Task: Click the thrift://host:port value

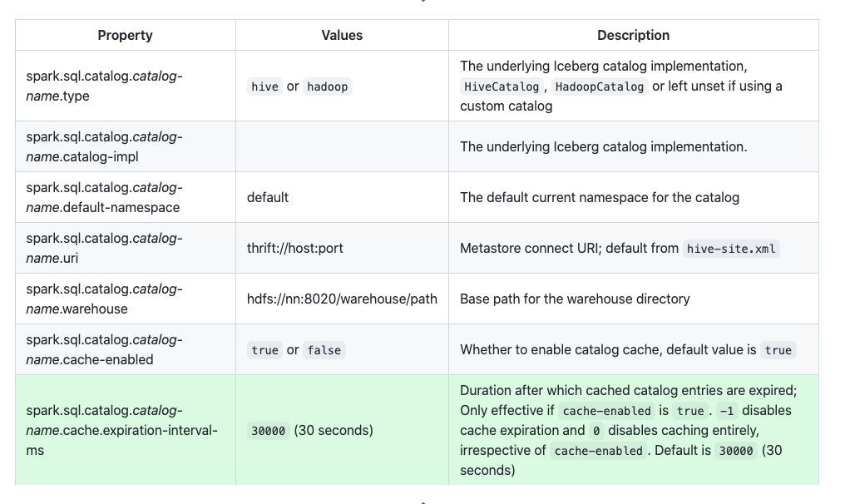Action: [294, 248]
